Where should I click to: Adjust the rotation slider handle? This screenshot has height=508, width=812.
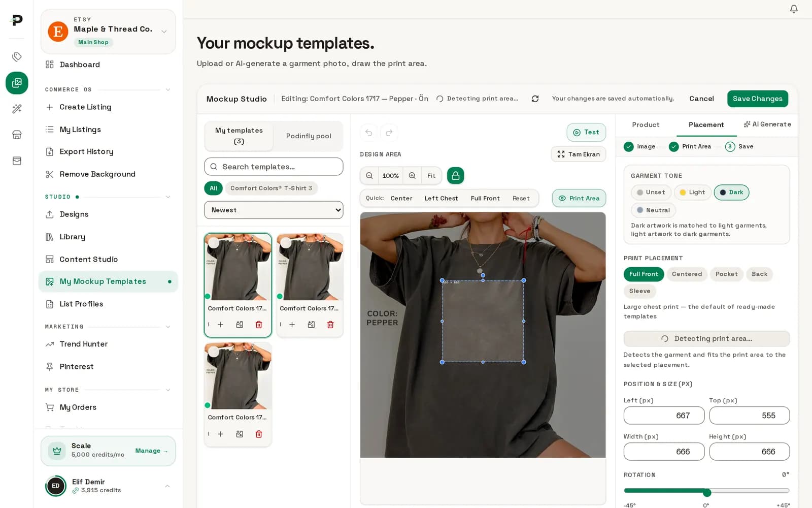click(707, 492)
